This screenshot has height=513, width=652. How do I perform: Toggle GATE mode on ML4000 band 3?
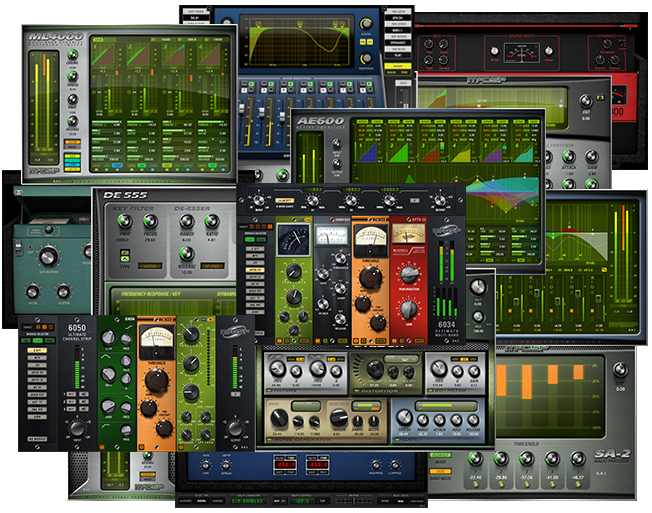[166, 165]
